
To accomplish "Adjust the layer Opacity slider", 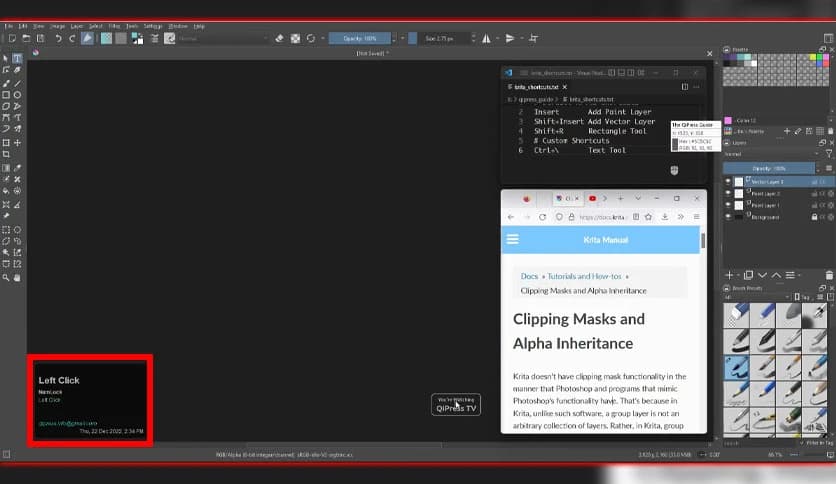I will (768, 168).
